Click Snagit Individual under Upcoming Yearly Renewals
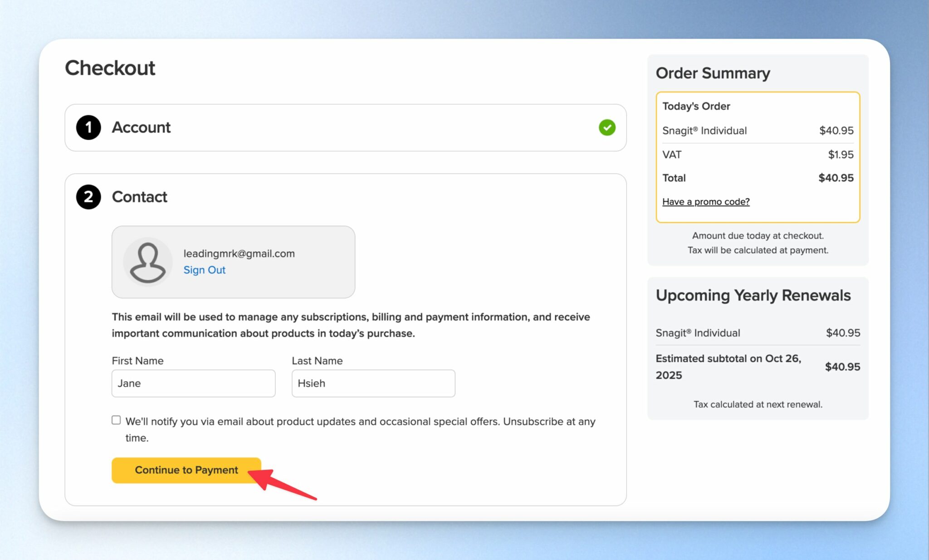 698,333
